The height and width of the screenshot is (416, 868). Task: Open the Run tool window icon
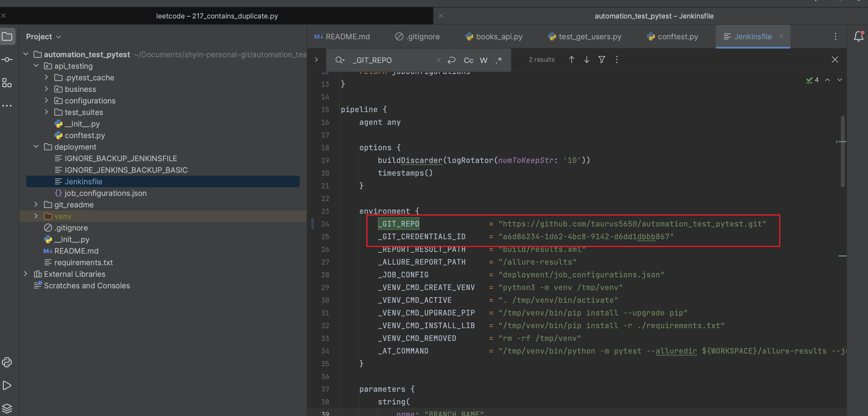pyautogui.click(x=7, y=385)
